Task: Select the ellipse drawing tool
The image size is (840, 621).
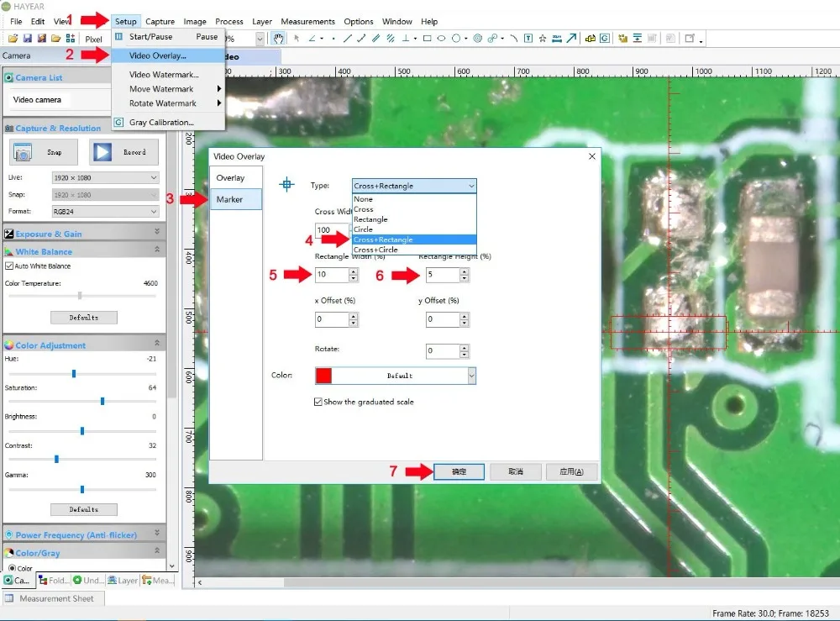Action: coord(442,39)
